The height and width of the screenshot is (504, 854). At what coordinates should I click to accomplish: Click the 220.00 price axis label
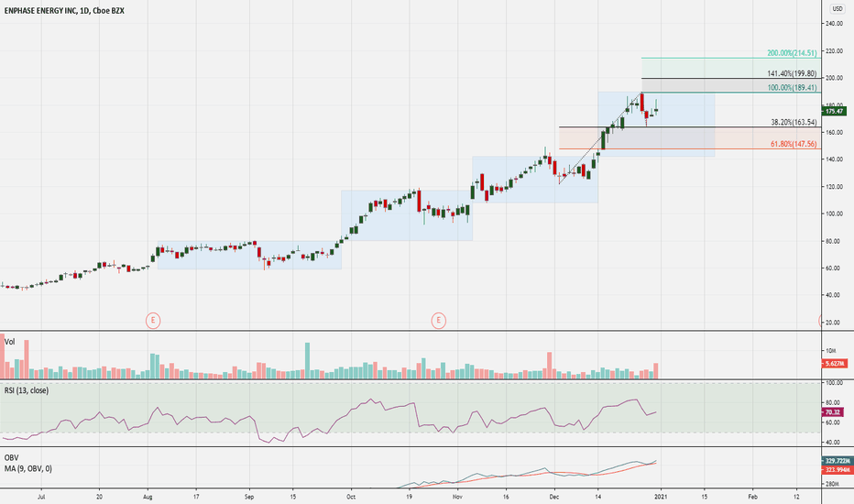(x=834, y=50)
